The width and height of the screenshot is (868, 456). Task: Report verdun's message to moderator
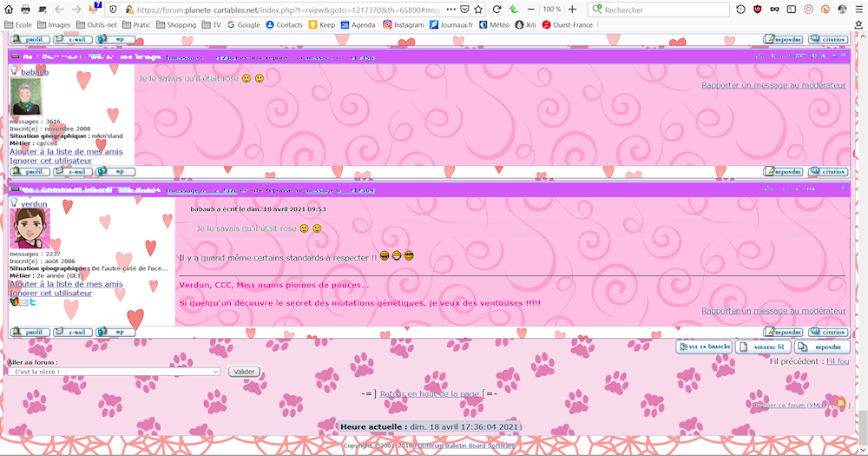pos(773,311)
